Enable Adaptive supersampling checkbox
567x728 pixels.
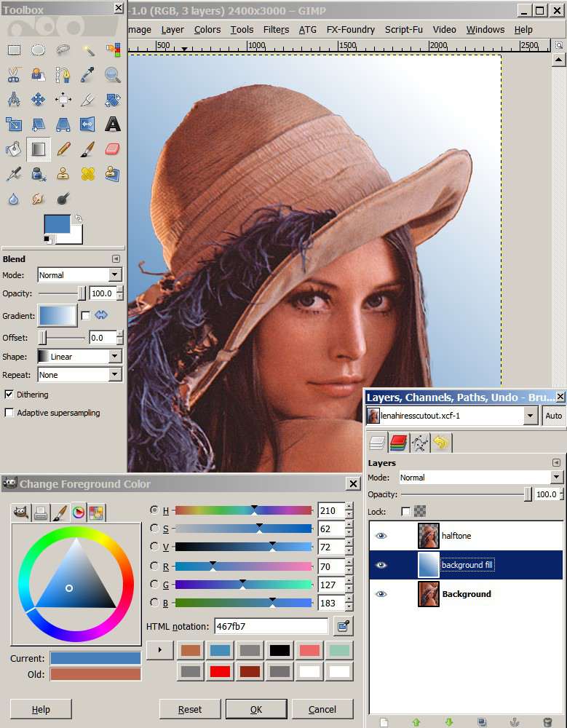[9, 412]
